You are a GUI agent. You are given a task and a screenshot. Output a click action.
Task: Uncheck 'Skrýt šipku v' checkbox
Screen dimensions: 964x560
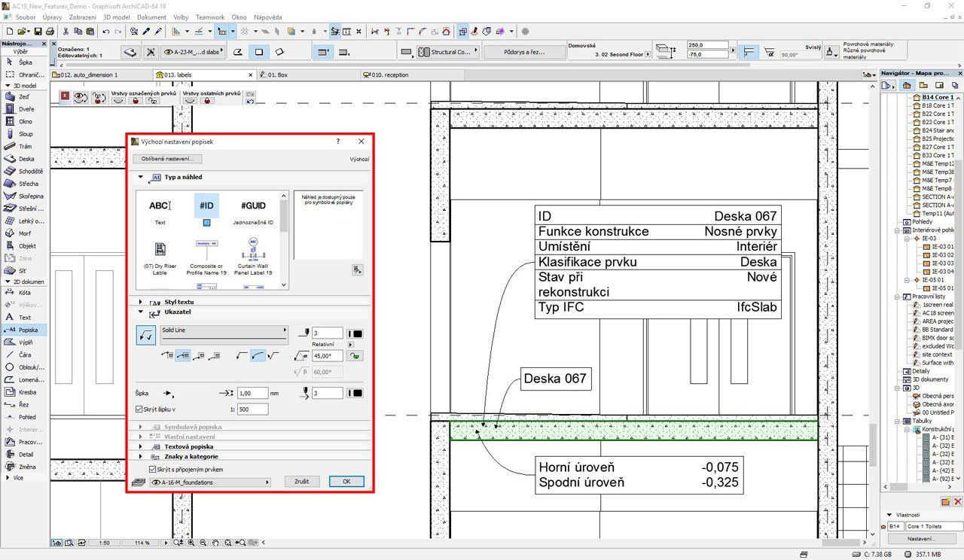[x=139, y=409]
